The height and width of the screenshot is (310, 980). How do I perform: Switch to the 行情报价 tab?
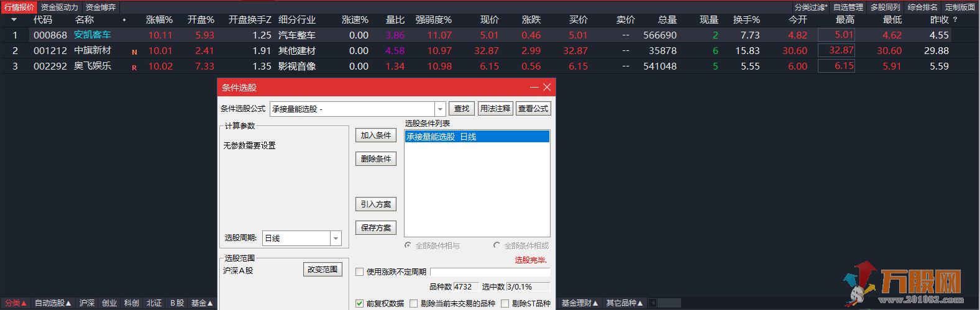[x=19, y=7]
